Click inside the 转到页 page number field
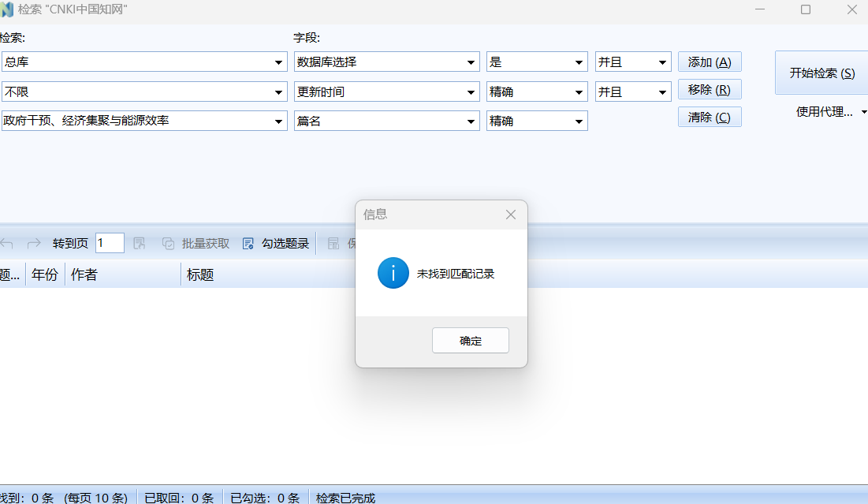 click(109, 243)
